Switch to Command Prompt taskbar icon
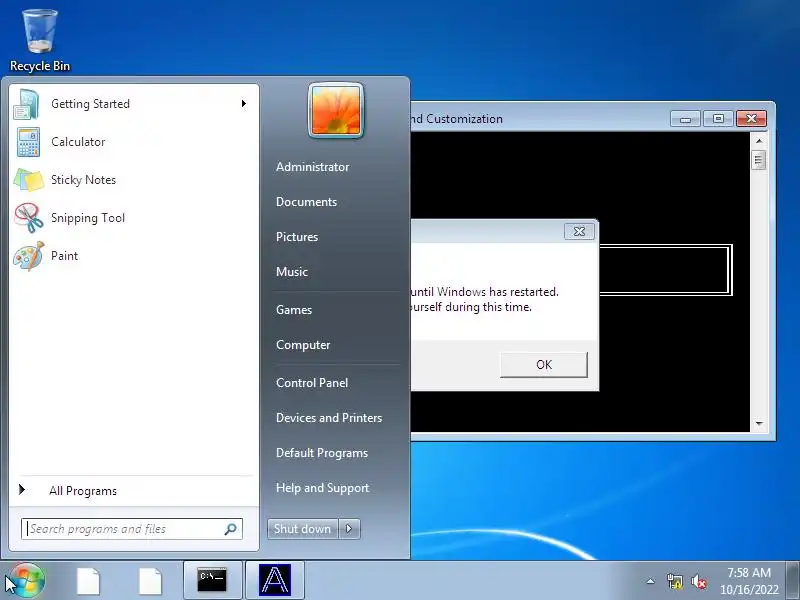The height and width of the screenshot is (600, 800). coord(212,580)
